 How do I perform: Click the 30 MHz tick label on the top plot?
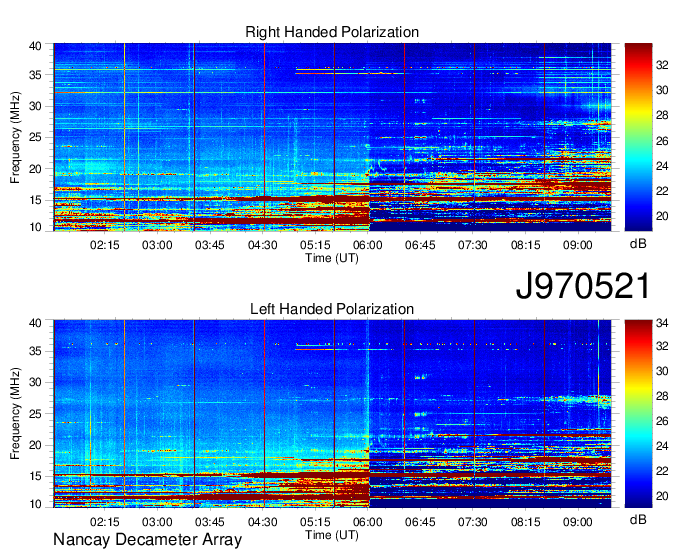pyautogui.click(x=35, y=106)
